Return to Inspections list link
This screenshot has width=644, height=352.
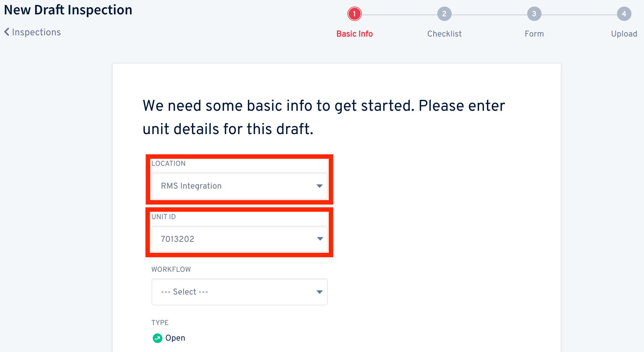click(x=36, y=32)
